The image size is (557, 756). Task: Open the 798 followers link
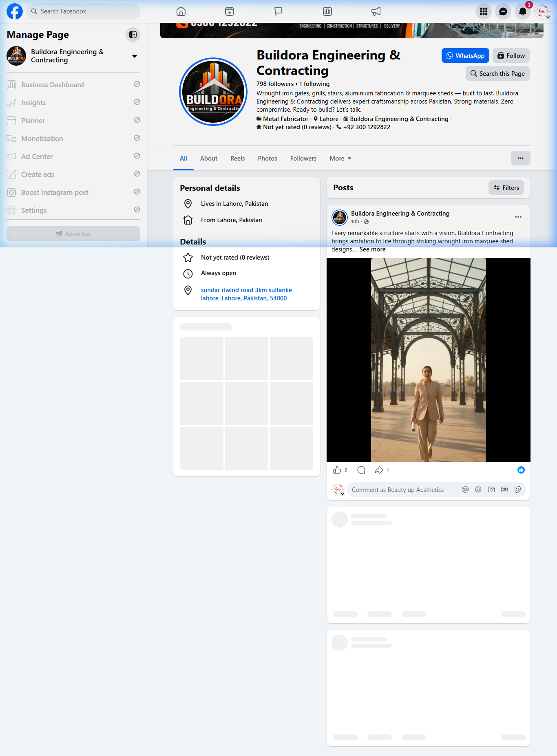(x=275, y=84)
